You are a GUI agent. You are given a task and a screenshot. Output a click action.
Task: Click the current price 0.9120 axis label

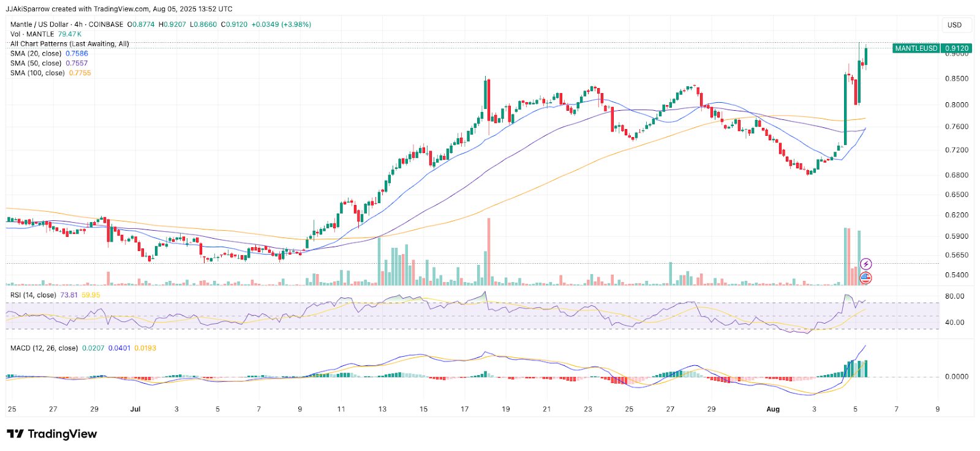point(956,48)
